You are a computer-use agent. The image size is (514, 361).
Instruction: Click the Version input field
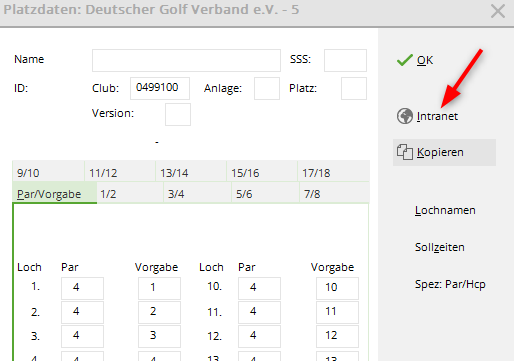[x=178, y=114]
